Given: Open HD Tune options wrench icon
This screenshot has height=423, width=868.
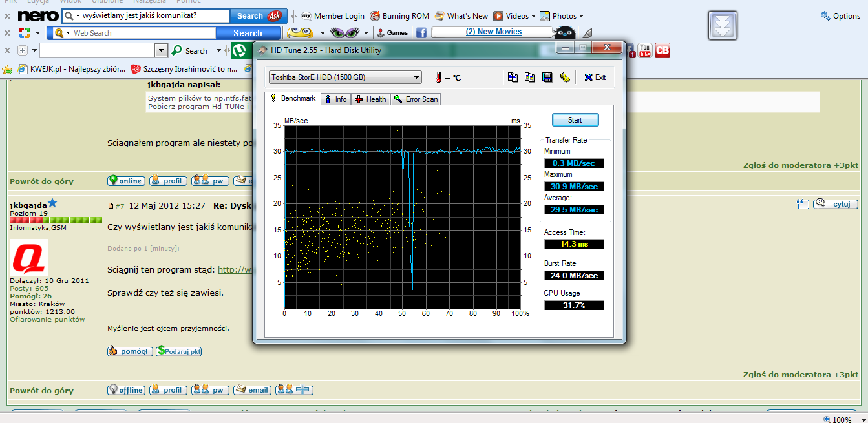Looking at the screenshot, I should pyautogui.click(x=564, y=77).
